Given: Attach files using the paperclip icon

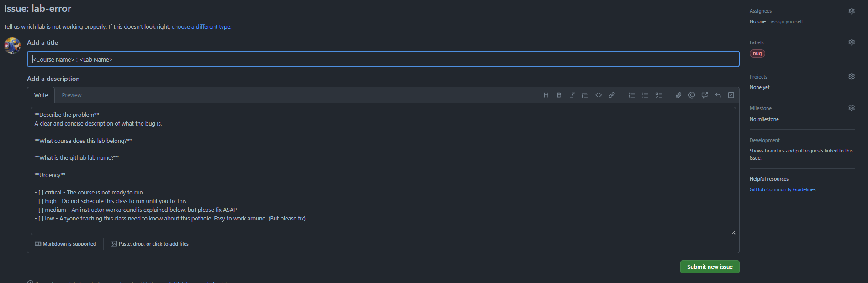Looking at the screenshot, I should [x=678, y=95].
